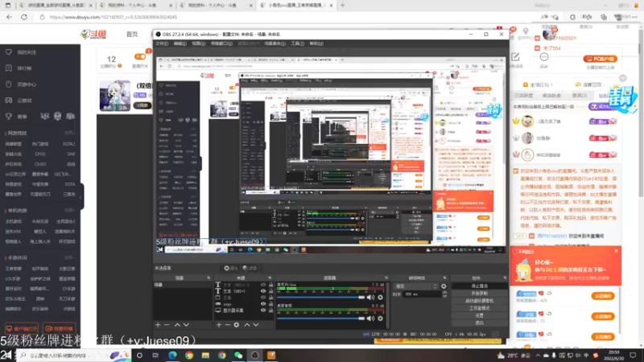Viewport: 644px width, 362px height.
Task: Open settings gear for microphone mixer channel
Action: coord(380,297)
